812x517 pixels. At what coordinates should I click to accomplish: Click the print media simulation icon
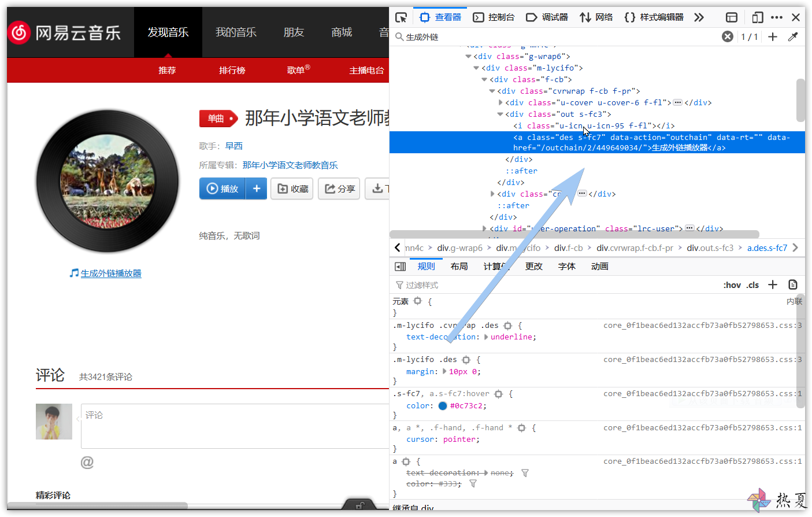(793, 285)
